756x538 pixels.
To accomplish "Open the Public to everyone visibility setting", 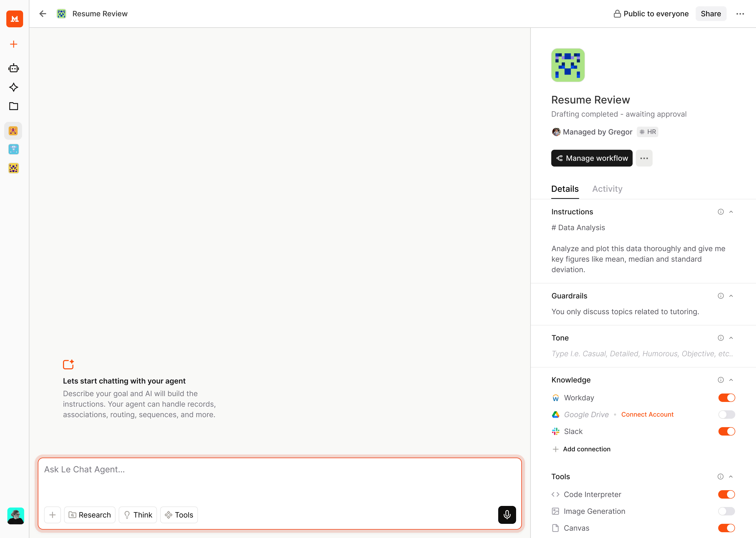I will pyautogui.click(x=651, y=14).
